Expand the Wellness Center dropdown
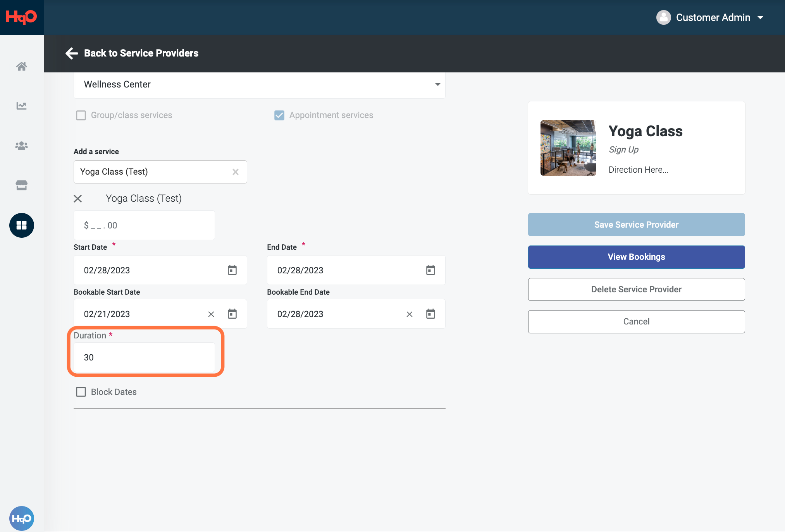785x532 pixels. point(259,84)
